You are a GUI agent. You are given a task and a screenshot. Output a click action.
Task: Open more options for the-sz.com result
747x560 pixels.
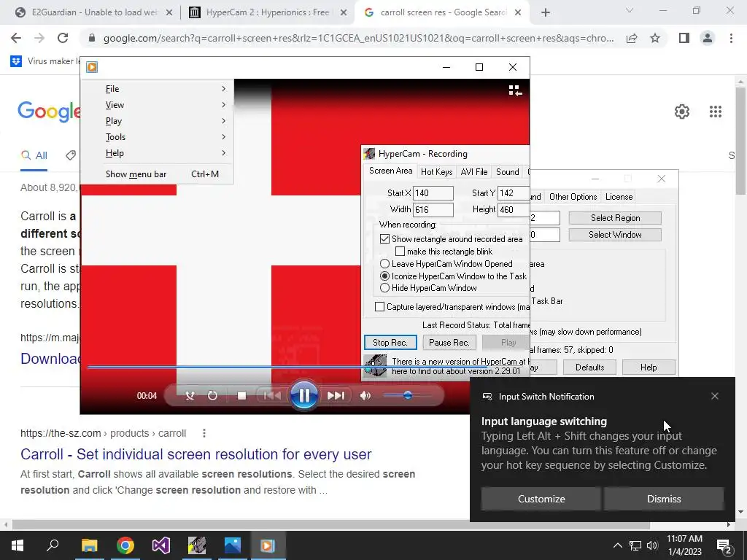click(204, 433)
